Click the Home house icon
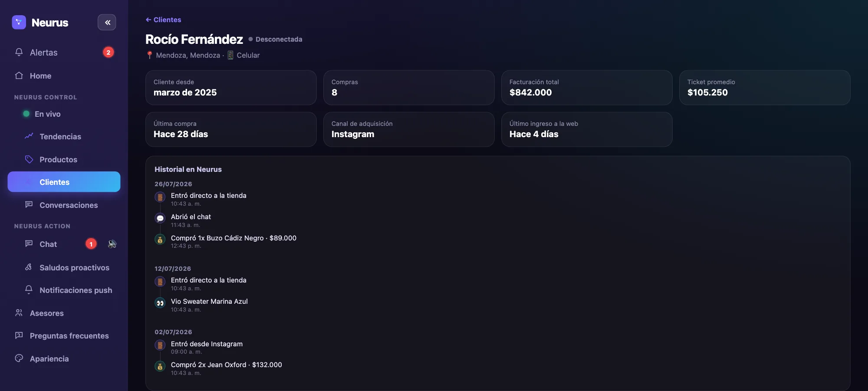This screenshot has width=868, height=391. 19,76
